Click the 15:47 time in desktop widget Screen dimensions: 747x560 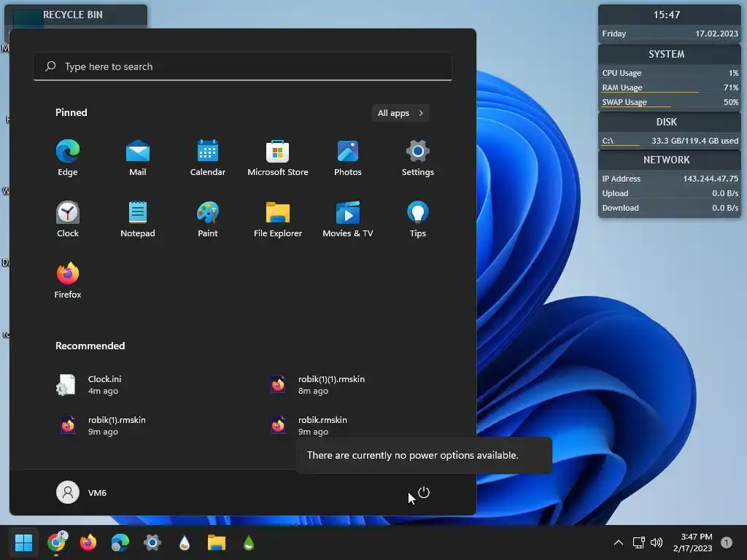(667, 15)
